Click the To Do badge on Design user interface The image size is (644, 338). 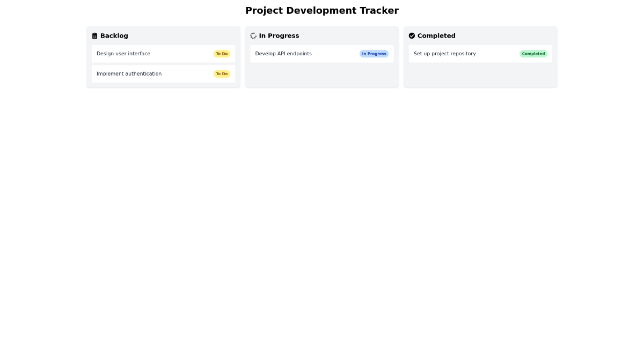(222, 54)
